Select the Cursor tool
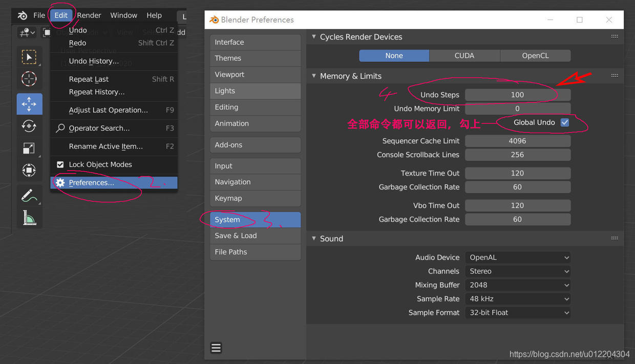635x364 pixels. 29,78
